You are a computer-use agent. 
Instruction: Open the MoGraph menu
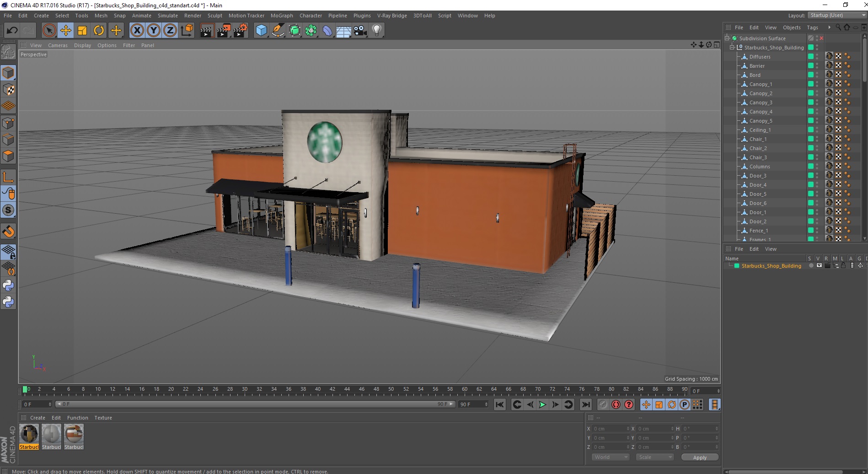(282, 16)
